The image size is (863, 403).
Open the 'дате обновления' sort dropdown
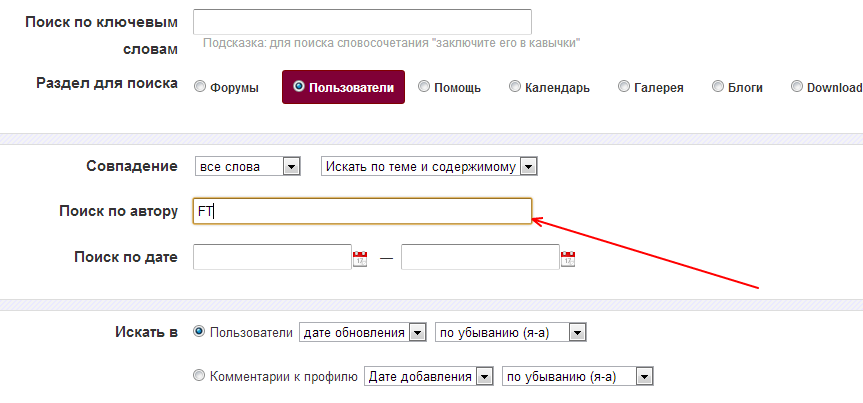(363, 333)
